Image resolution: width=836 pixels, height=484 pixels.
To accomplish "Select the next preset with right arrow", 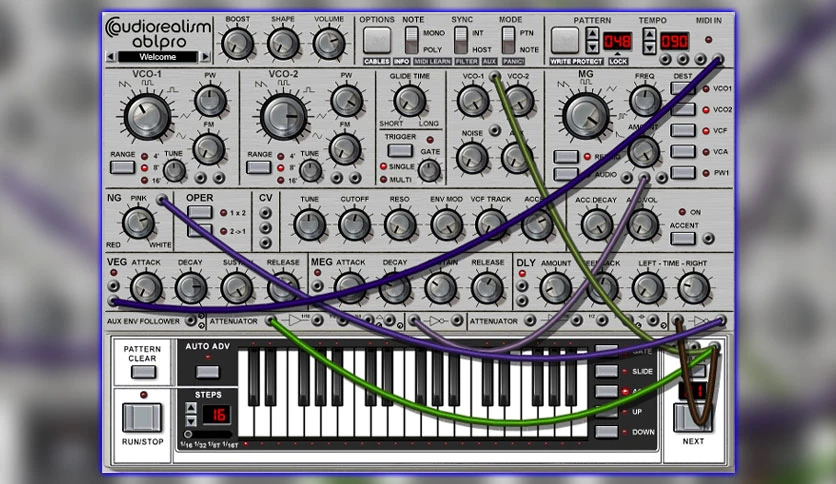I will (x=205, y=57).
